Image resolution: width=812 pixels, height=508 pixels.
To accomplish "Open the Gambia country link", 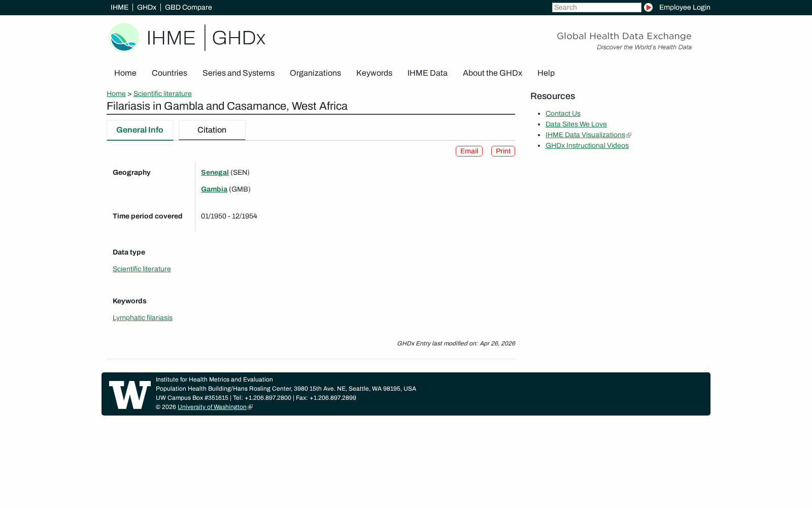I will 214,189.
